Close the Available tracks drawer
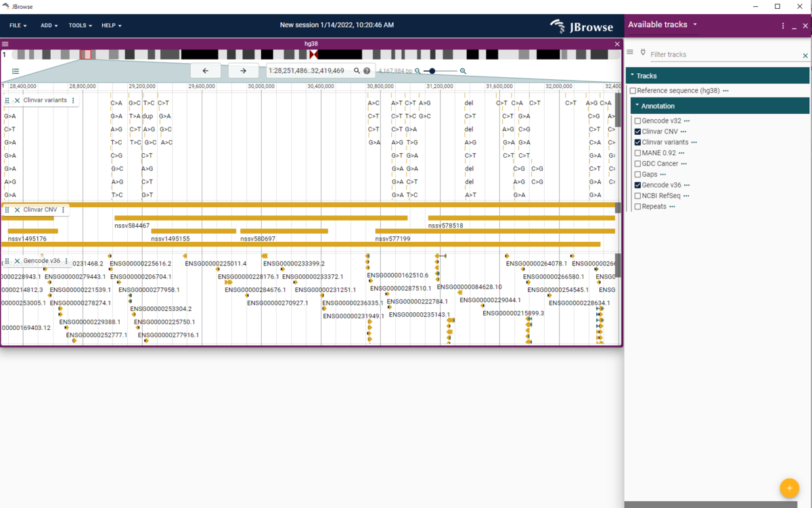The width and height of the screenshot is (812, 508). pos(805,26)
